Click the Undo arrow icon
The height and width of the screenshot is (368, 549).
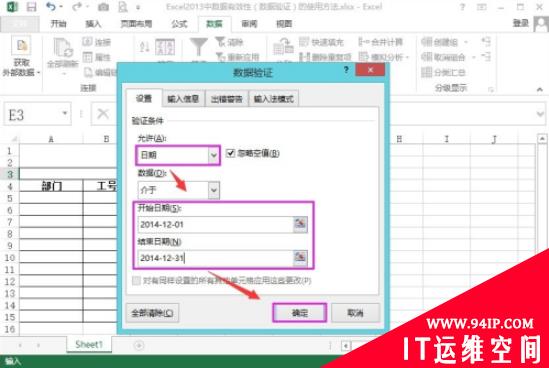51,6
